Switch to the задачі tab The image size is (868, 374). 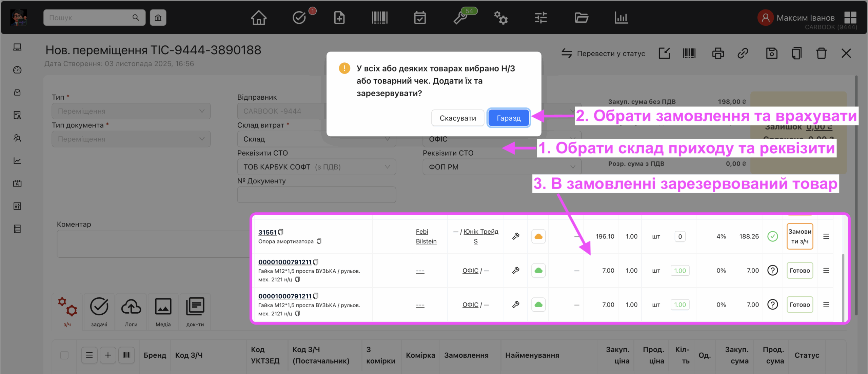(x=98, y=311)
